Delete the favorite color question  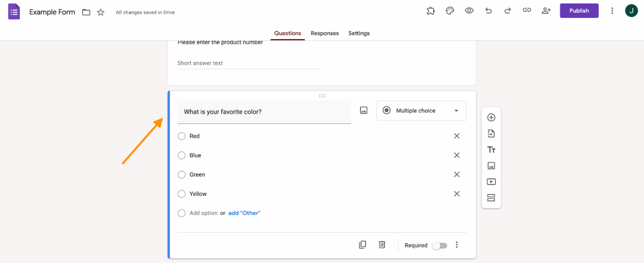(x=382, y=245)
